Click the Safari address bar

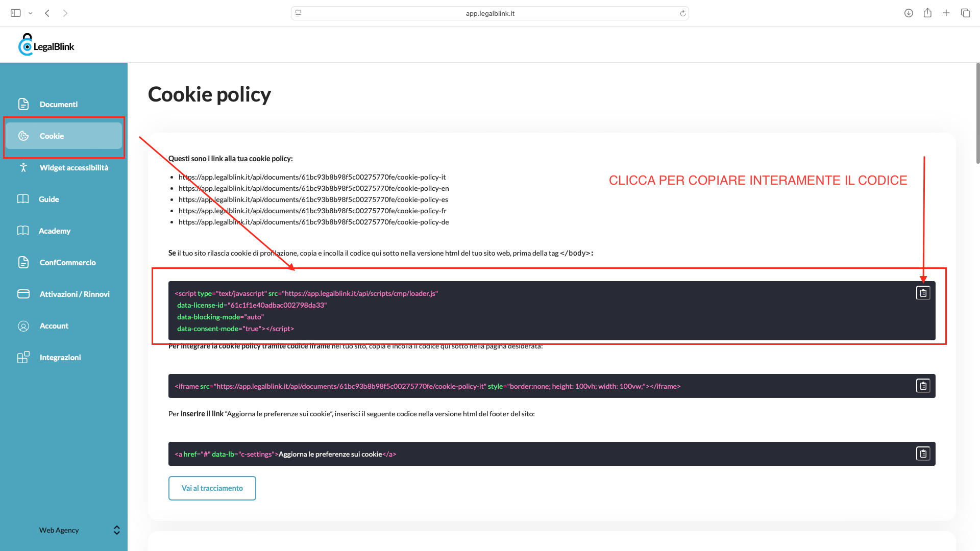pos(490,13)
